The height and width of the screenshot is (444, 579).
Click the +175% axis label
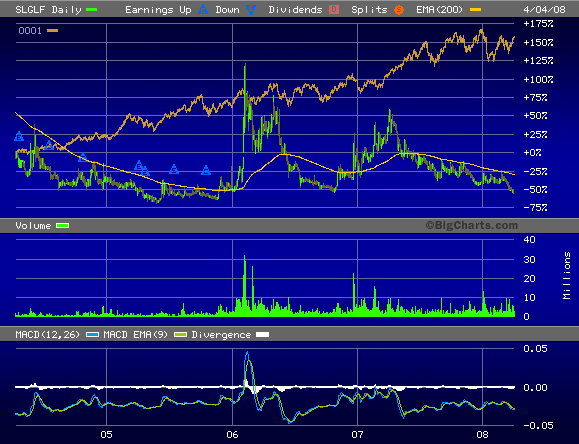tap(539, 24)
